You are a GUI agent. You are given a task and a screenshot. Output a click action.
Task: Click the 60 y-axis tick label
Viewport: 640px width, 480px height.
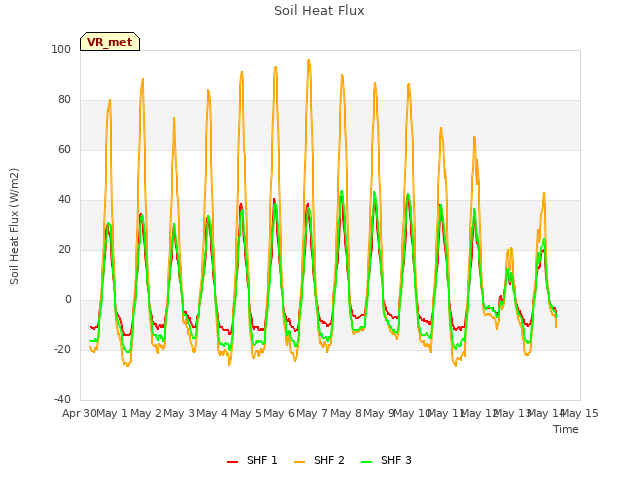click(x=64, y=149)
